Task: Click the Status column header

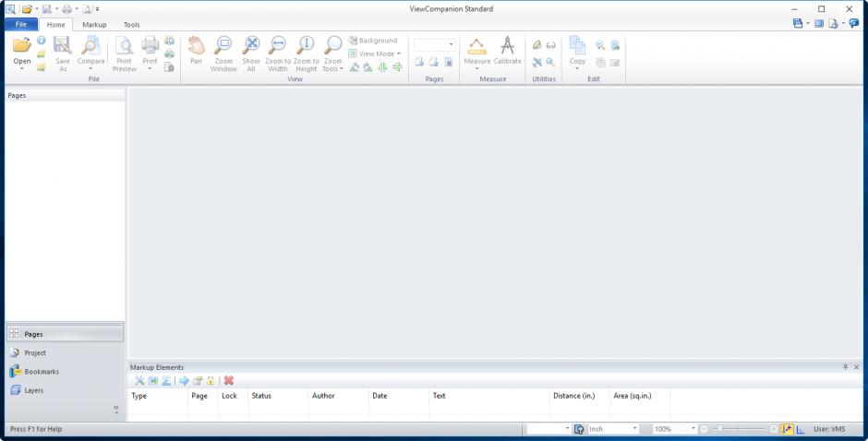Action: (279, 396)
